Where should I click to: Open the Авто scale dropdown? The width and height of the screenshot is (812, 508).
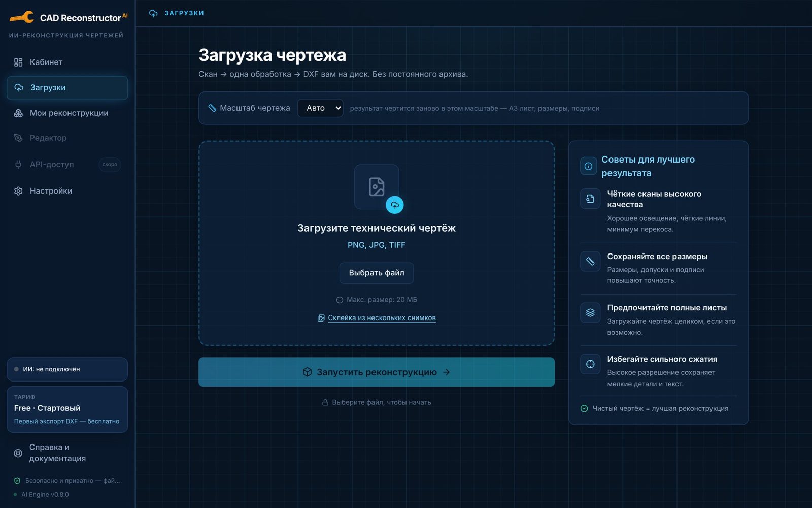[320, 108]
